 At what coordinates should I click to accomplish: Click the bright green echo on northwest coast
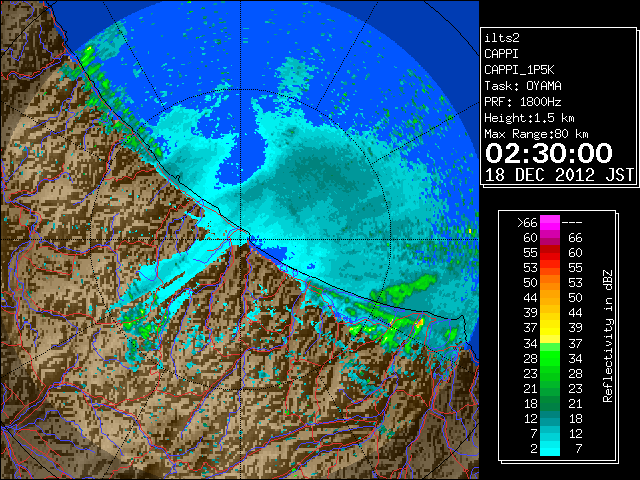(x=87, y=56)
